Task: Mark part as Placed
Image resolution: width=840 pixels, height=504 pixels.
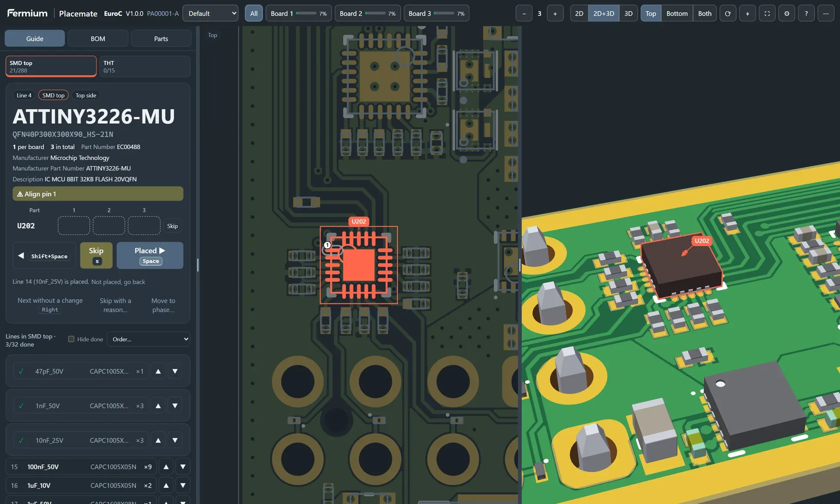Action: (150, 255)
